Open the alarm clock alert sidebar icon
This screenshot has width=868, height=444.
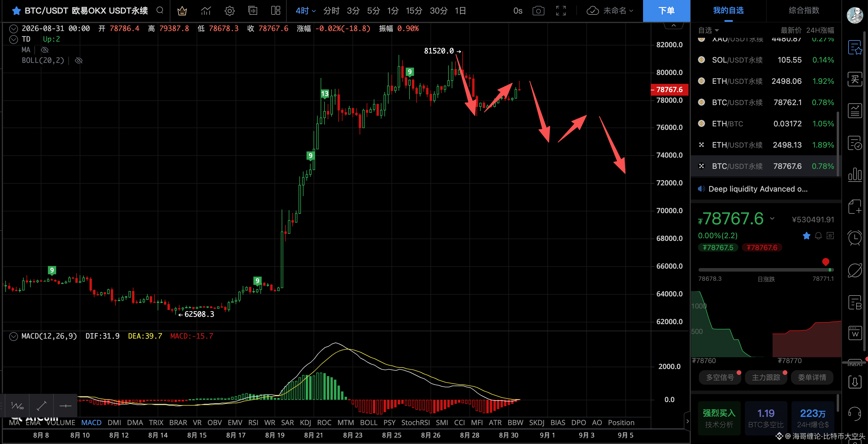click(x=855, y=238)
